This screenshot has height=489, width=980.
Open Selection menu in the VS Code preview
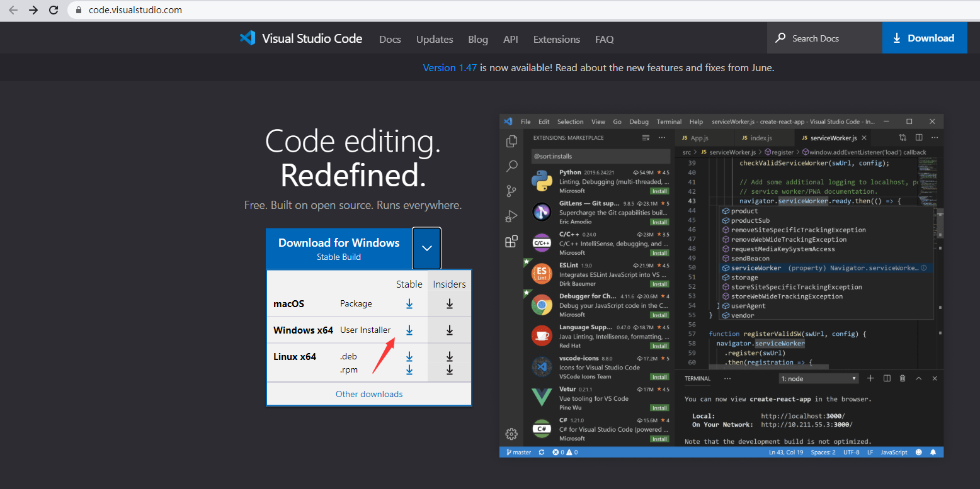click(x=571, y=121)
